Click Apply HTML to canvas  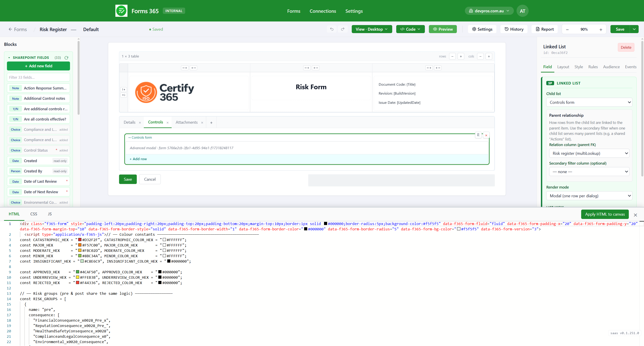[x=605, y=214]
